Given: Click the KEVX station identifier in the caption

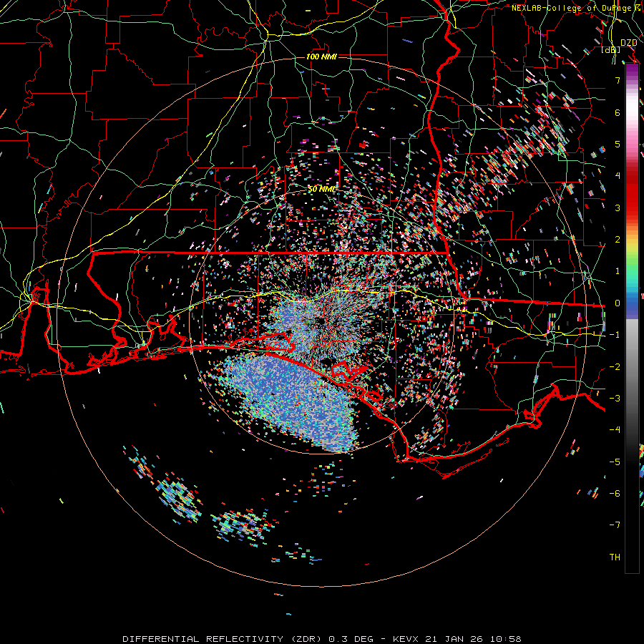Looking at the screenshot, I should (406, 639).
